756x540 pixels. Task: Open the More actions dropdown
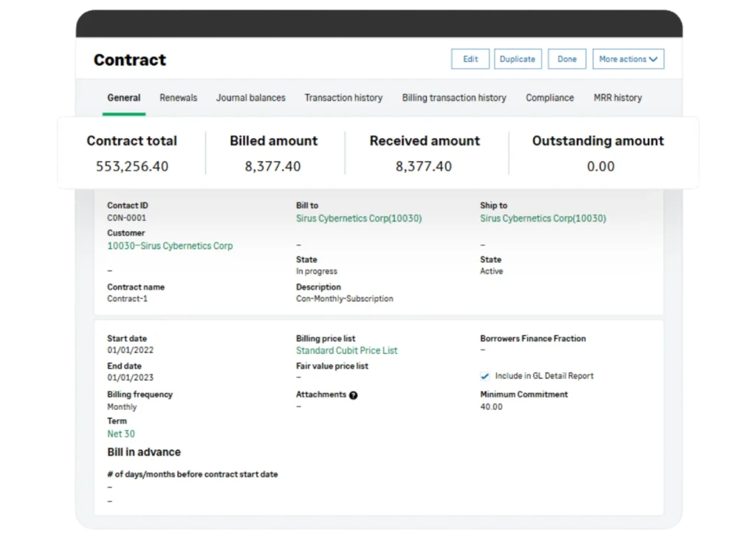point(628,59)
